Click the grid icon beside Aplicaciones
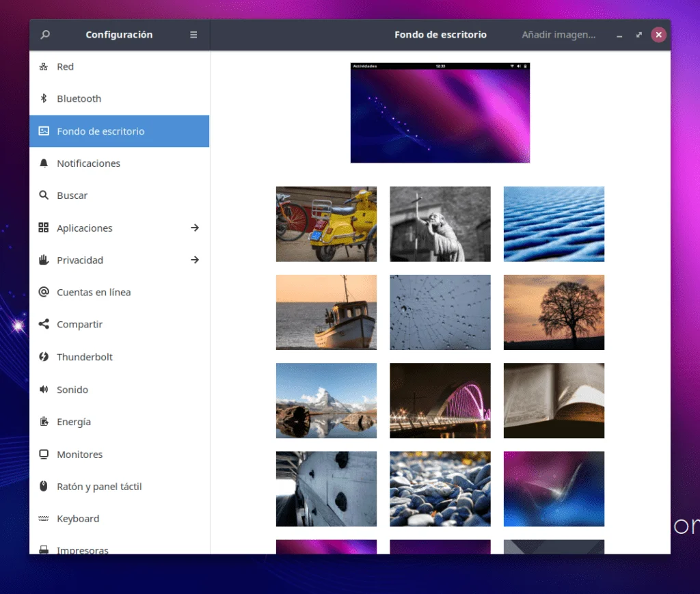This screenshot has width=700, height=594. (x=43, y=228)
